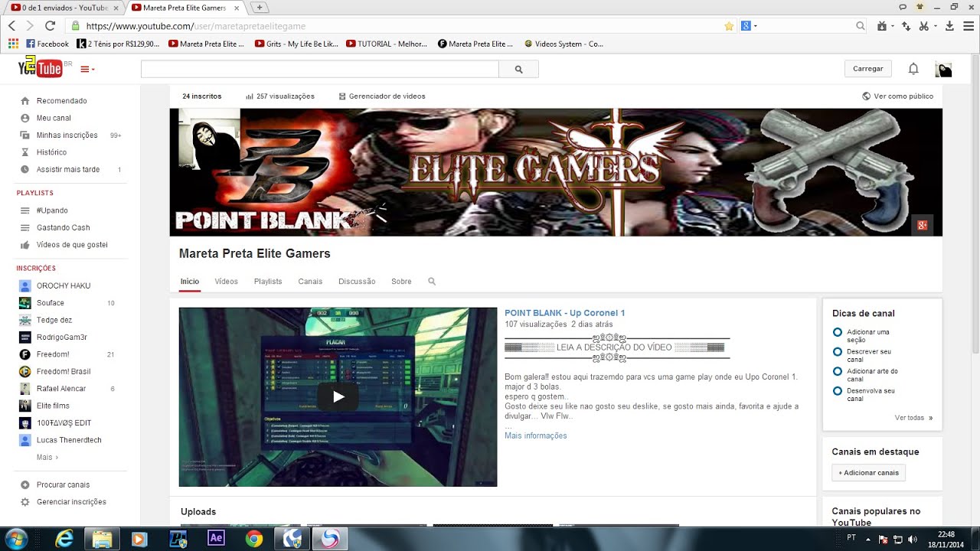This screenshot has width=980, height=551.
Task: Select the 'Adicionar arte do canal' tip circle
Action: pyautogui.click(x=838, y=371)
